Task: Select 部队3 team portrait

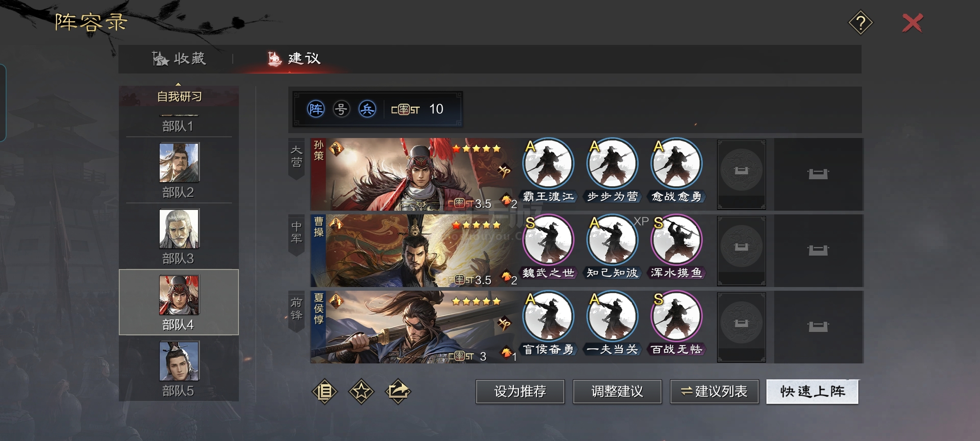Action: click(x=179, y=228)
